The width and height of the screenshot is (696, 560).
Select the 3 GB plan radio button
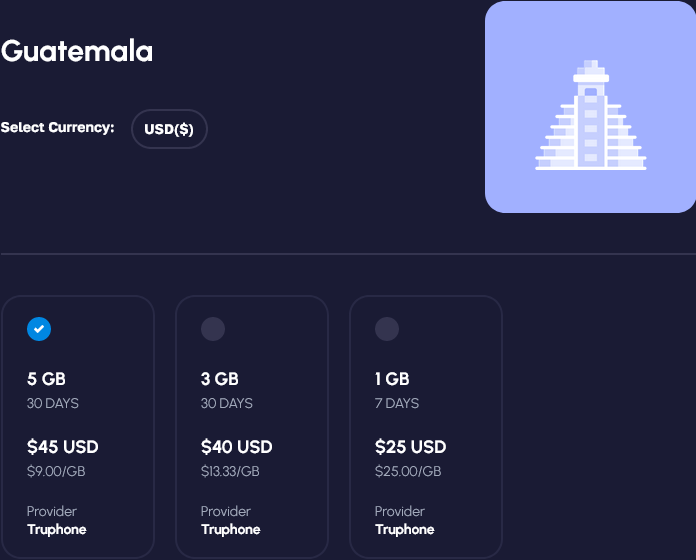pyautogui.click(x=213, y=329)
